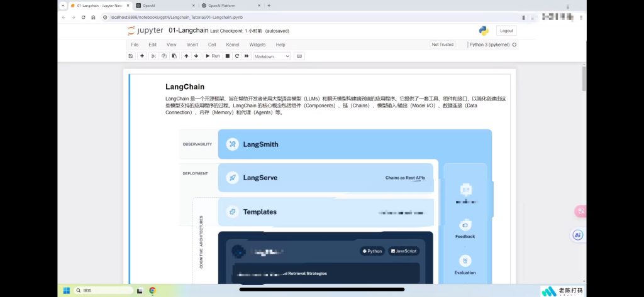Click the page vertical scrollbar
The image size is (644, 297).
point(584,78)
